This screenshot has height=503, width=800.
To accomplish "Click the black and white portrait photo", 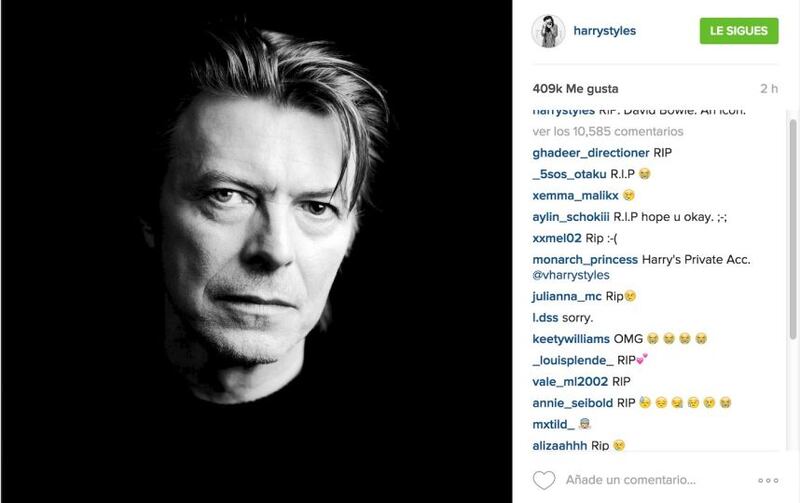I will point(257,252).
